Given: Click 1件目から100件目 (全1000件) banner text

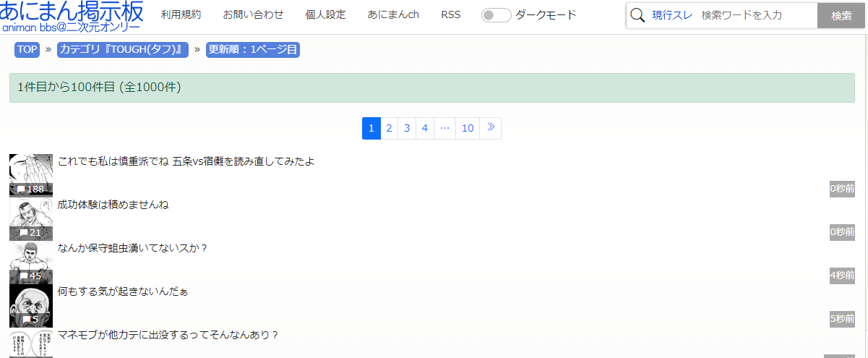Looking at the screenshot, I should (x=99, y=88).
